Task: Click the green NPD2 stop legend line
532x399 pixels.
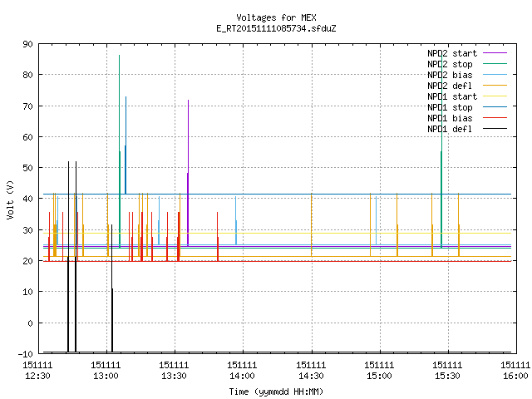Action: pyautogui.click(x=495, y=63)
